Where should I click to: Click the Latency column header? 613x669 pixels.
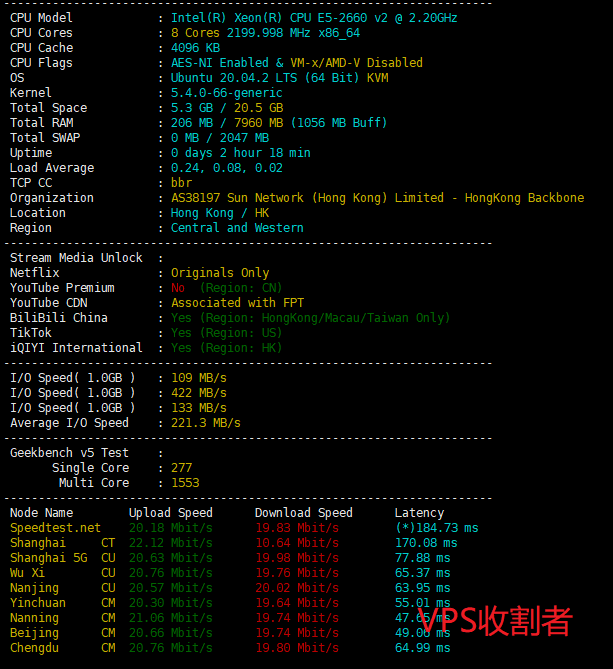pyautogui.click(x=419, y=513)
